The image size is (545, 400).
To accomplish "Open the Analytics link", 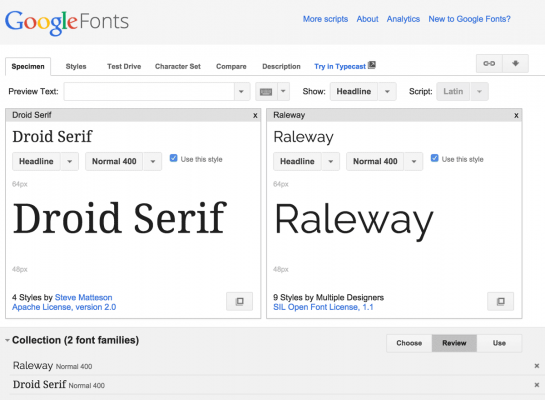I will 403,19.
